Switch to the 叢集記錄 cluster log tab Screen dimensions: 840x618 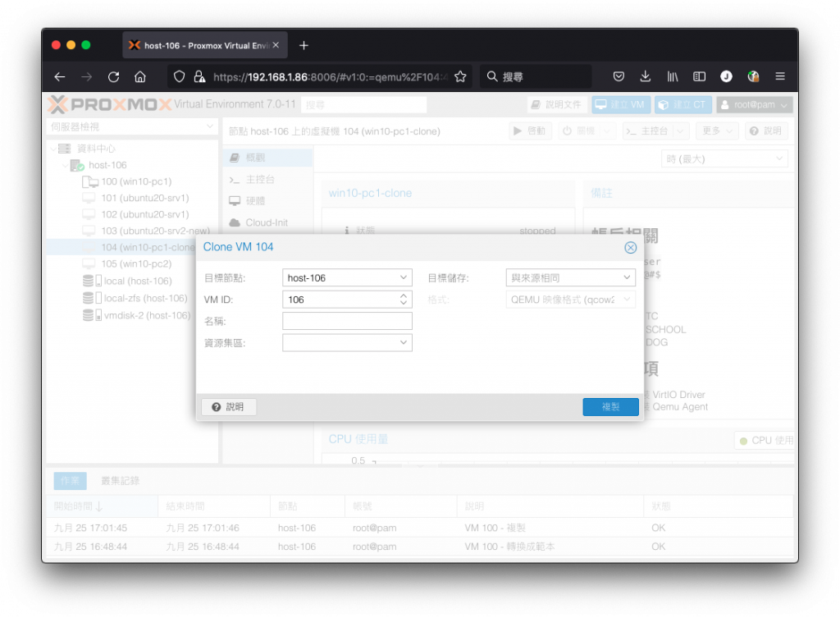click(120, 481)
